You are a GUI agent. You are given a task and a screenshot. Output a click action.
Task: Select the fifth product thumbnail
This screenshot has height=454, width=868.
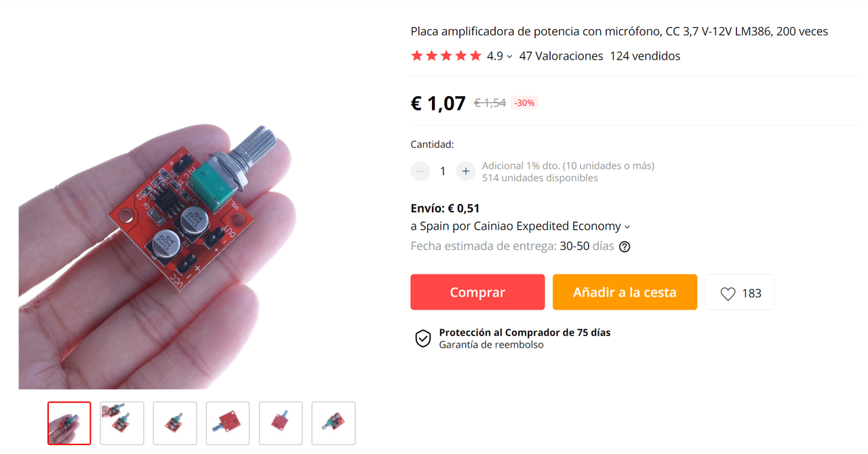281,424
